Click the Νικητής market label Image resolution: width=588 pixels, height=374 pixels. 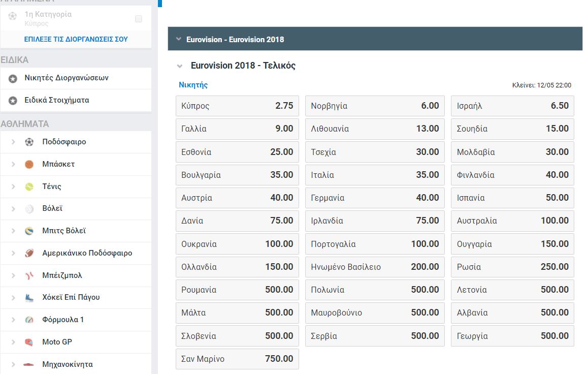(x=193, y=85)
